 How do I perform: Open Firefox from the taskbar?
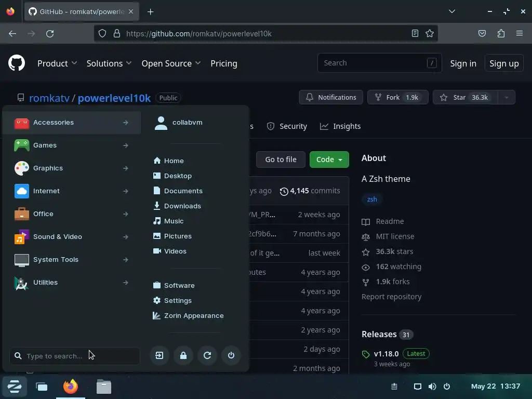click(71, 387)
